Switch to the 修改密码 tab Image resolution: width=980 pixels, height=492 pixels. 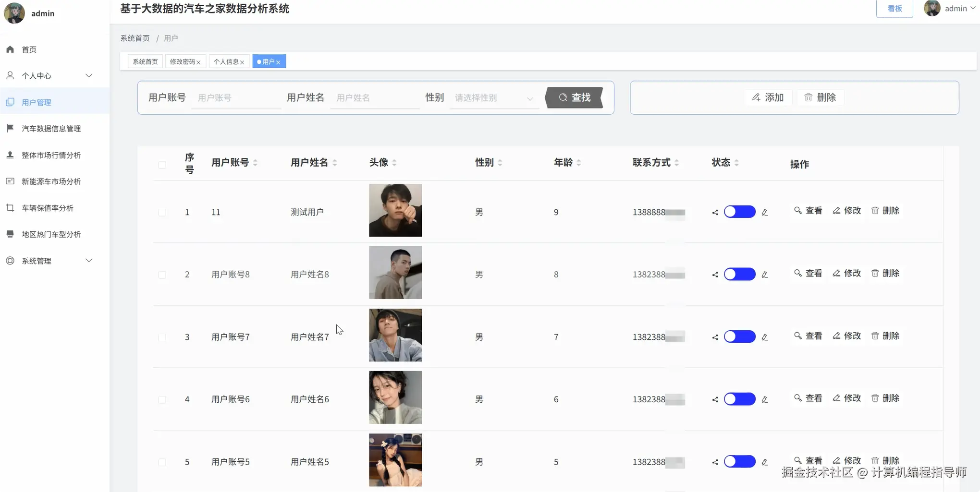(x=185, y=61)
